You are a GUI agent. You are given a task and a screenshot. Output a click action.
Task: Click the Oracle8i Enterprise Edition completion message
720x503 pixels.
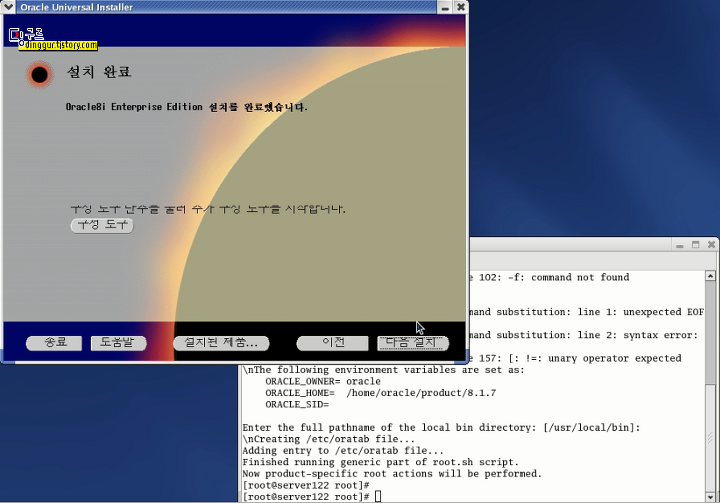pyautogui.click(x=186, y=107)
